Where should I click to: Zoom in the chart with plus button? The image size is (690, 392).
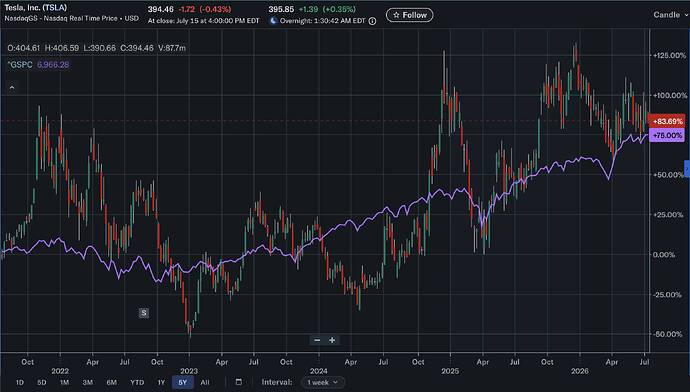tap(332, 340)
